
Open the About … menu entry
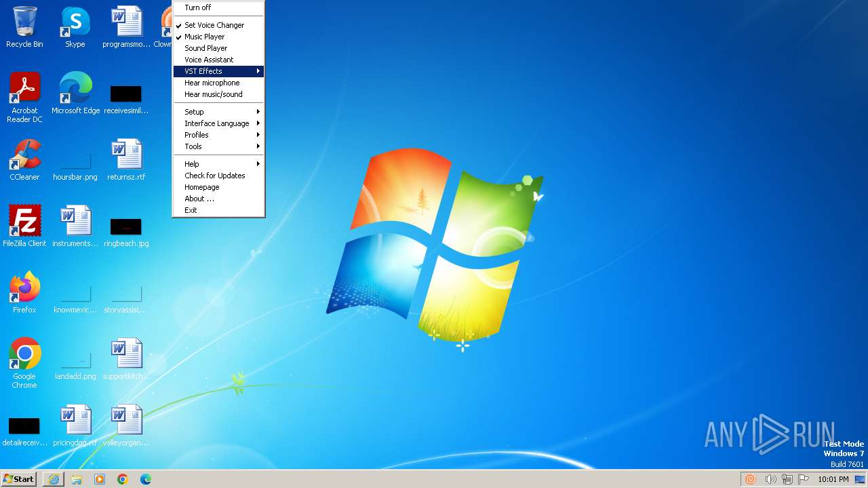coord(218,199)
